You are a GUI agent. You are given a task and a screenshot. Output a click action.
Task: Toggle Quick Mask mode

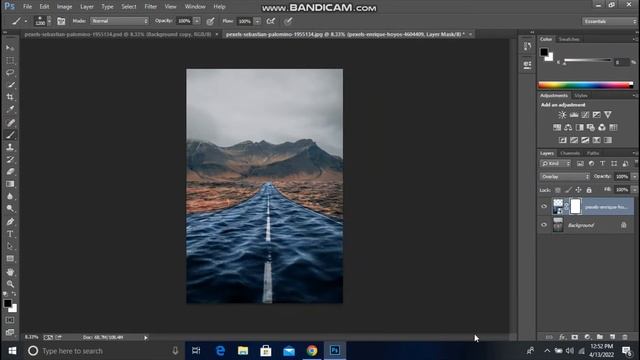tap(10, 320)
